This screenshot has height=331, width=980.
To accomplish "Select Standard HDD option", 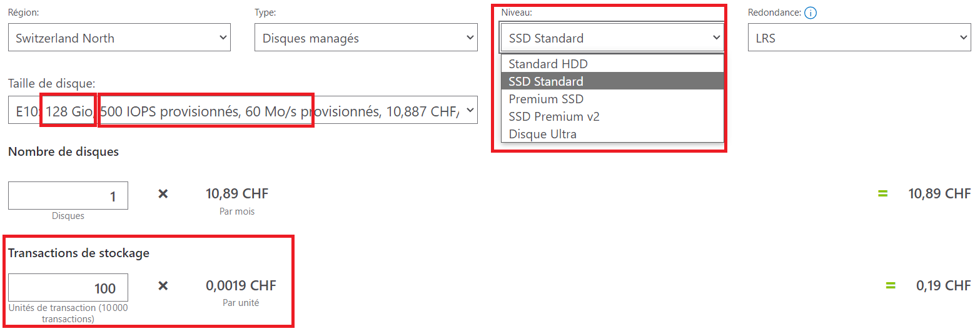I will click(612, 64).
